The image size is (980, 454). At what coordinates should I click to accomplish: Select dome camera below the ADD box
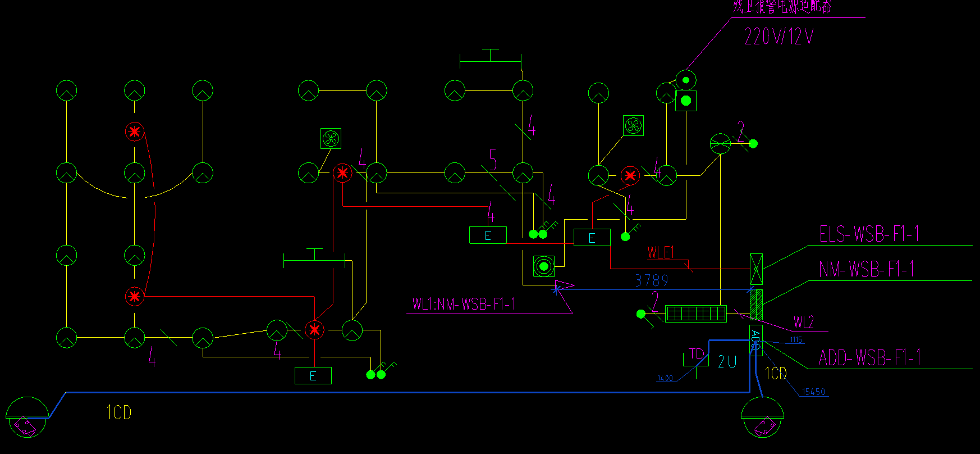pos(762,417)
